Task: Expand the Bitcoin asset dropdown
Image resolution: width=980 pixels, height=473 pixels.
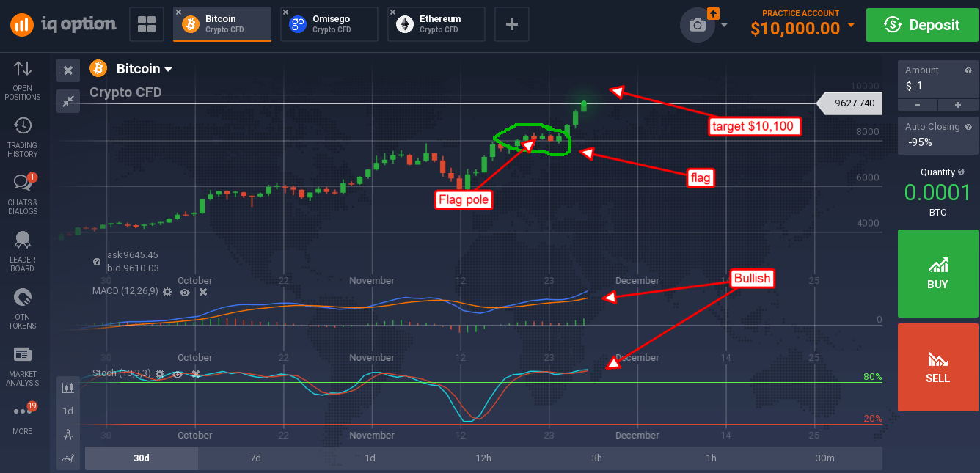Action: click(x=168, y=70)
